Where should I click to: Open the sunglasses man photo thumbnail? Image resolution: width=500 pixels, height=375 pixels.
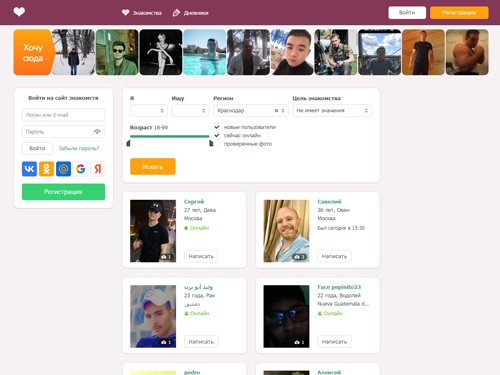point(117,52)
